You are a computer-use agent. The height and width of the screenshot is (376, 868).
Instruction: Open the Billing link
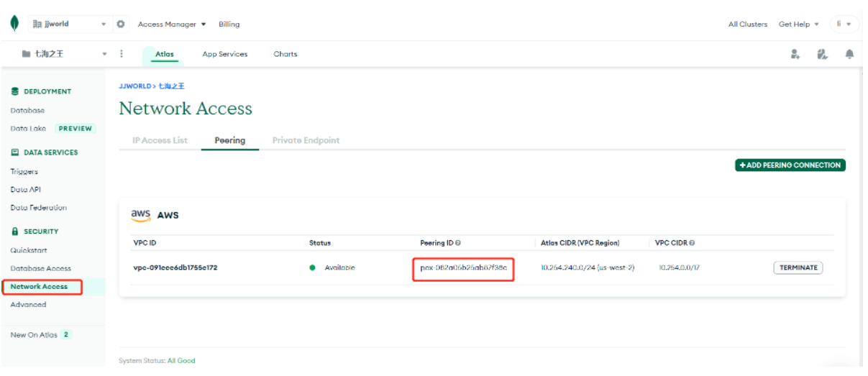click(x=229, y=24)
